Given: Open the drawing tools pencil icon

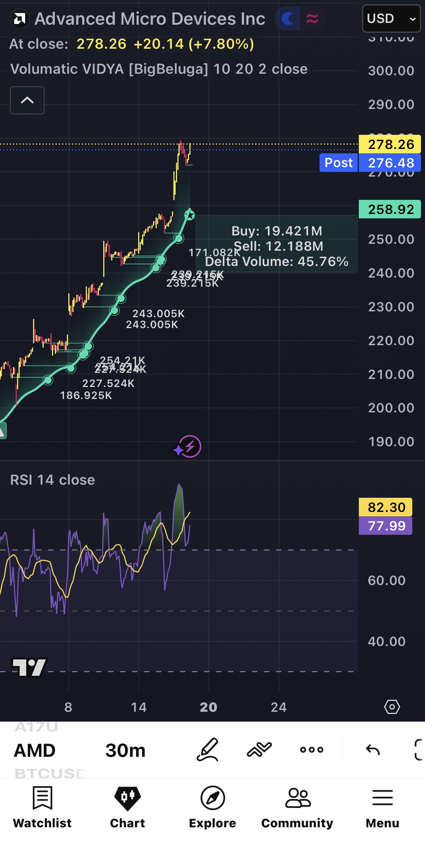Looking at the screenshot, I should coord(208,750).
